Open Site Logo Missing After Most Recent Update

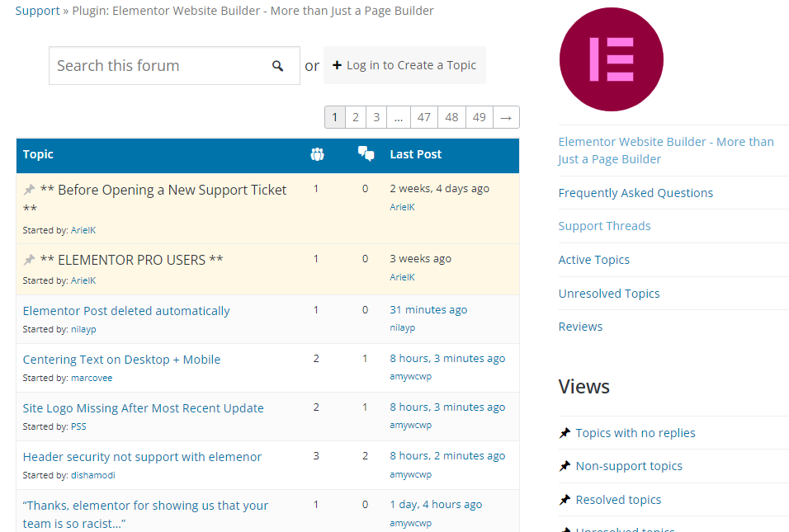pos(144,408)
